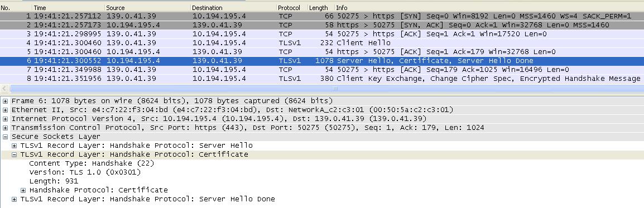Expand the Server Hello Done record
644x208 pixels.
tap(14, 200)
